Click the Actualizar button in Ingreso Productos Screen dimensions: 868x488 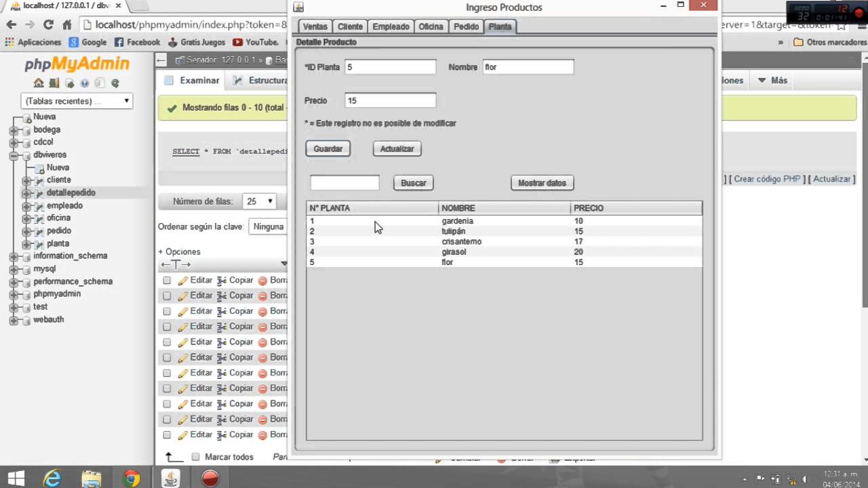pyautogui.click(x=397, y=148)
